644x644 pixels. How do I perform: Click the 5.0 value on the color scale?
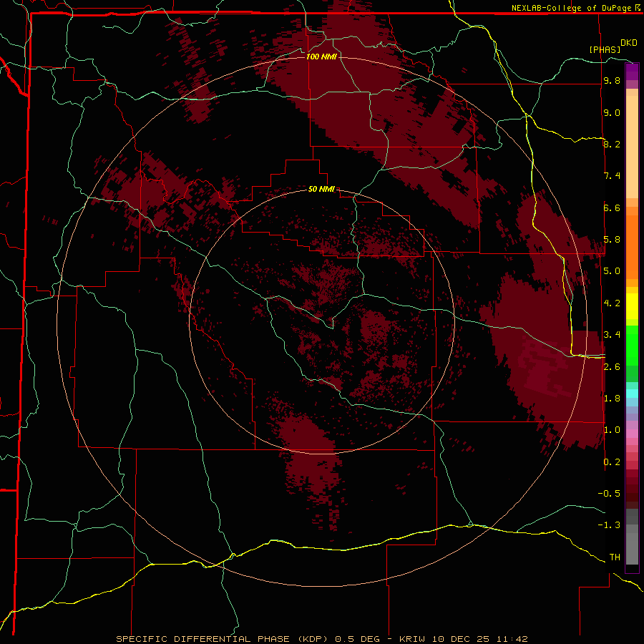coord(612,271)
